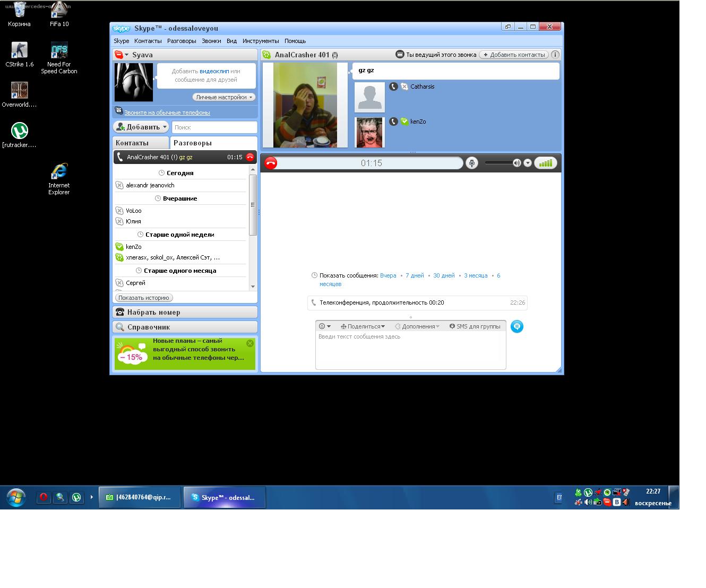Open the Вид menu
Image resolution: width=706 pixels, height=588 pixels.
click(x=231, y=41)
